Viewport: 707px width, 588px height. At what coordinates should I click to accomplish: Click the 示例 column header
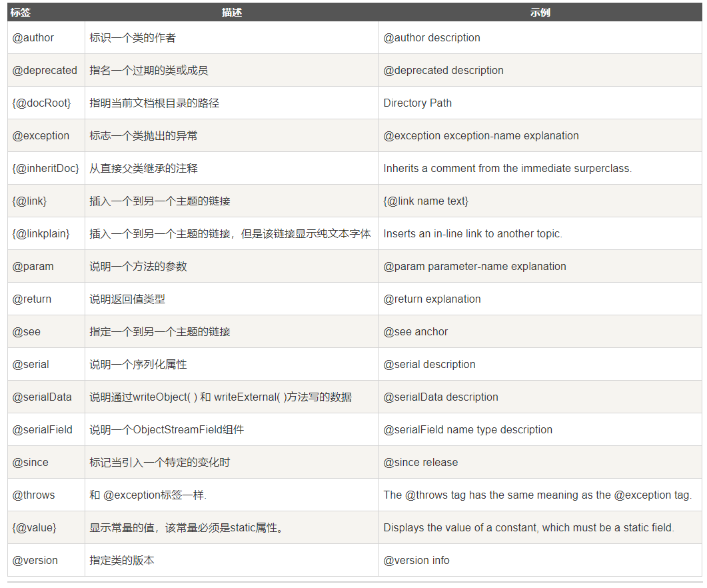540,13
